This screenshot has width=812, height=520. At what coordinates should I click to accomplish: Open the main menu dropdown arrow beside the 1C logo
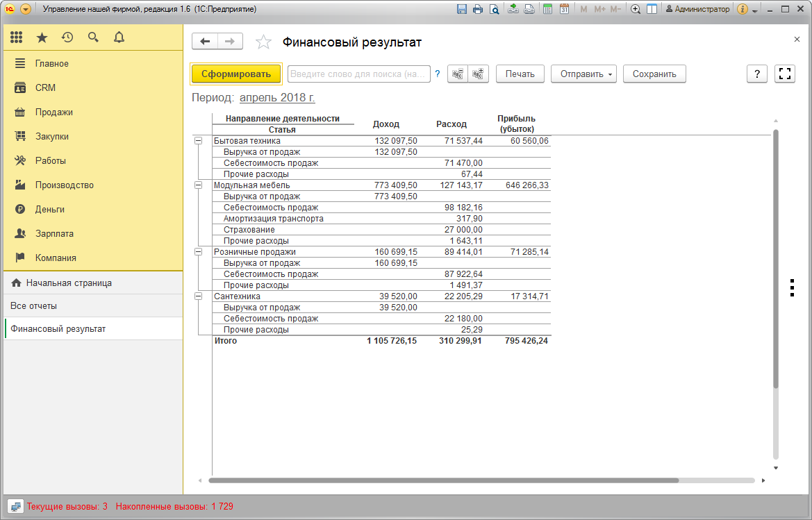[x=26, y=9]
